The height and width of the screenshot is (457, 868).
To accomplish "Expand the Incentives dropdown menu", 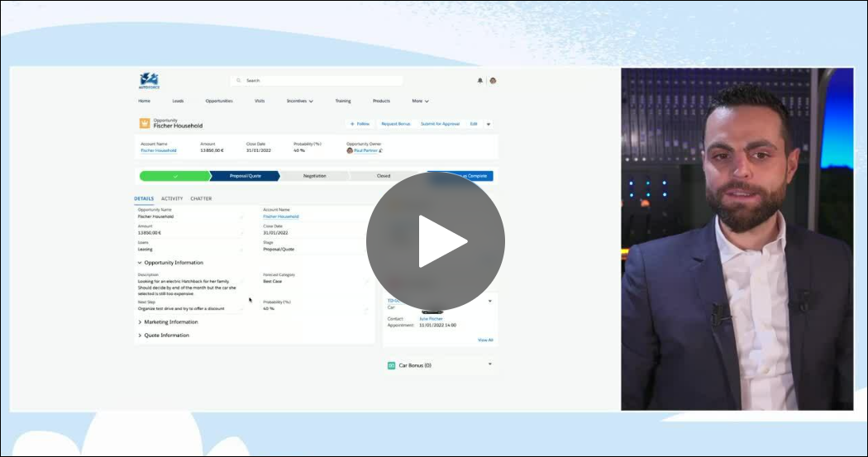I will click(x=300, y=101).
